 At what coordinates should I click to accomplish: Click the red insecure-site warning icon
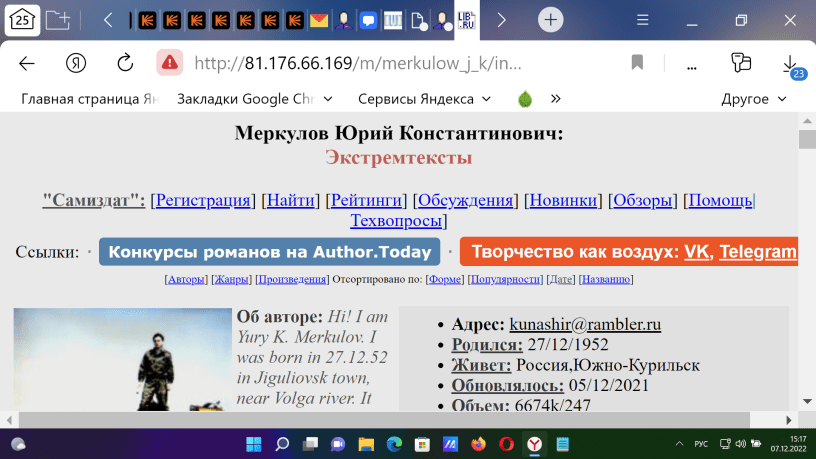coord(169,63)
